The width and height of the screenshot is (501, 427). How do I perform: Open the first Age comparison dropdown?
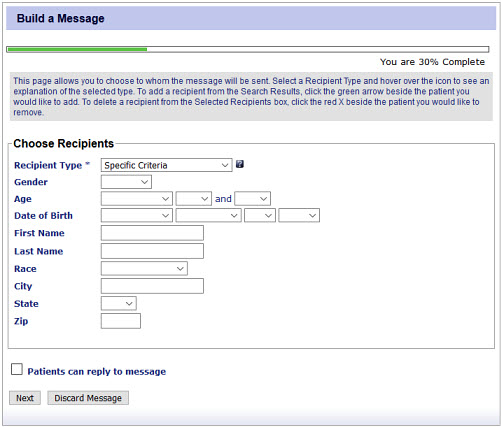coord(137,199)
